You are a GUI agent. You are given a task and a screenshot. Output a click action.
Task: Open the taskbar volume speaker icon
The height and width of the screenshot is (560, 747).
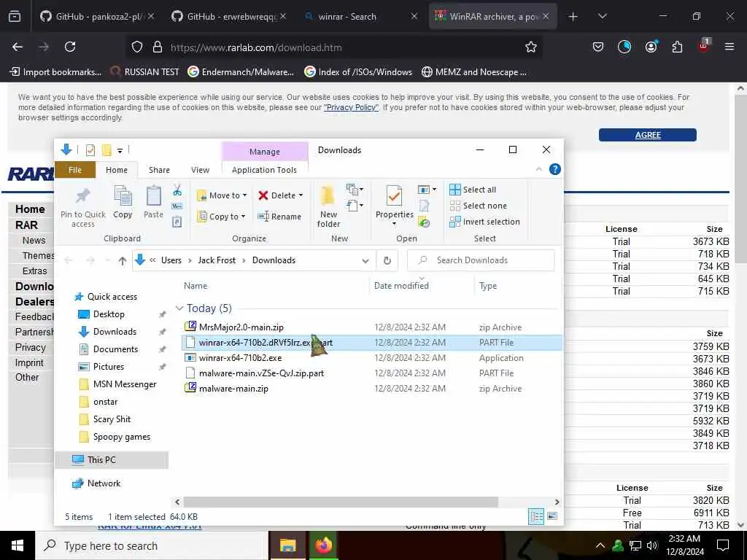pyautogui.click(x=652, y=545)
